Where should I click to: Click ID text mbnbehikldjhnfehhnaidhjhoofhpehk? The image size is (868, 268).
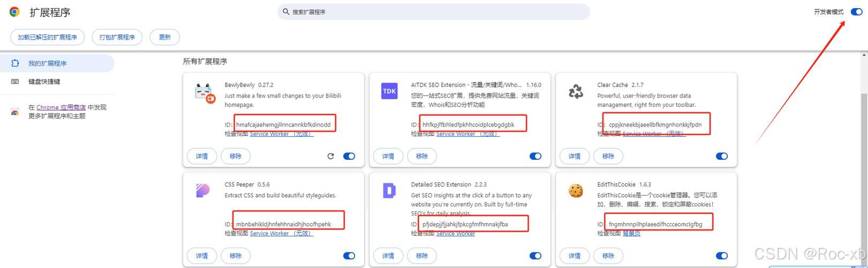283,224
